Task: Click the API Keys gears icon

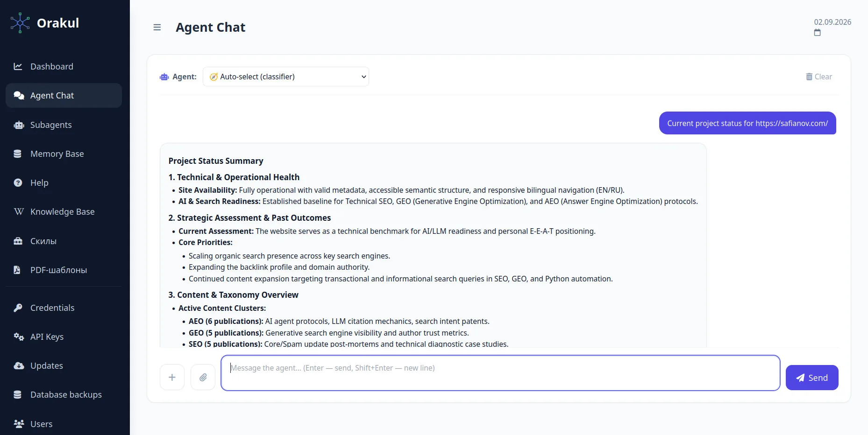Action: (19, 337)
